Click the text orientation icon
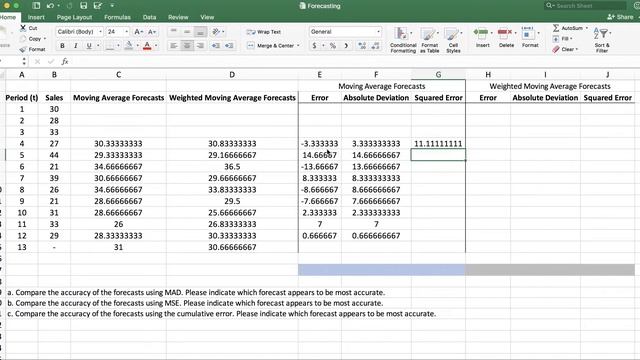 coord(216,32)
